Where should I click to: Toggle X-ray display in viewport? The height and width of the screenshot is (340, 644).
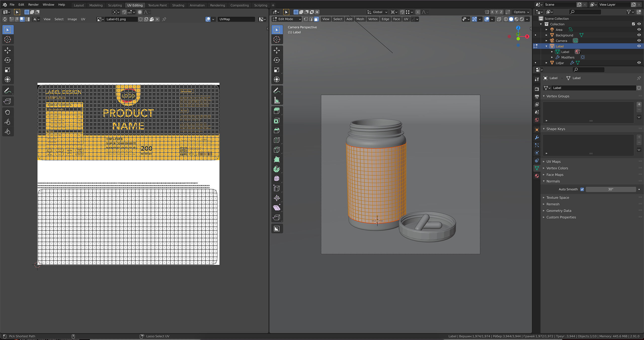tap(499, 19)
